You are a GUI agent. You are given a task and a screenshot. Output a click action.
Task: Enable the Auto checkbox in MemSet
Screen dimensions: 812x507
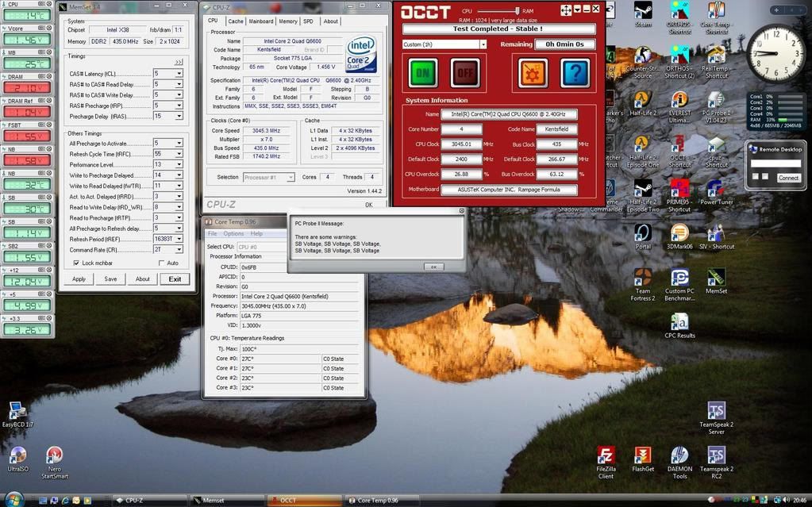click(162, 263)
